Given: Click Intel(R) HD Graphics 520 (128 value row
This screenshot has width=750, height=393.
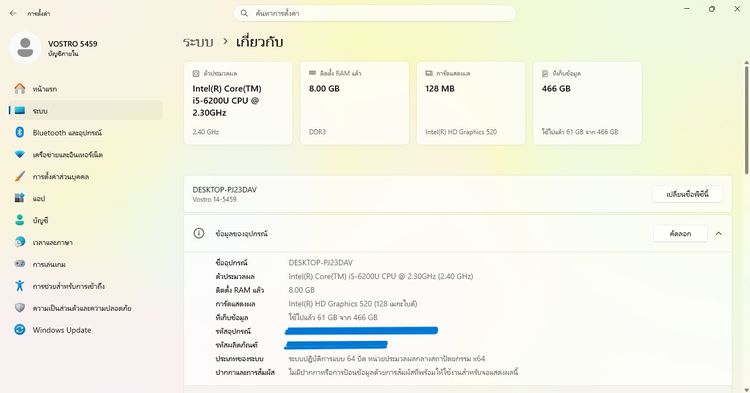Looking at the screenshot, I should coord(353,304).
